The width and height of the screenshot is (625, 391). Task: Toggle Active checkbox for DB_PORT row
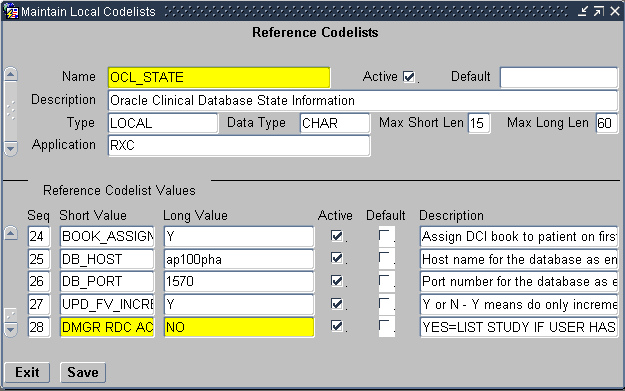coord(337,281)
